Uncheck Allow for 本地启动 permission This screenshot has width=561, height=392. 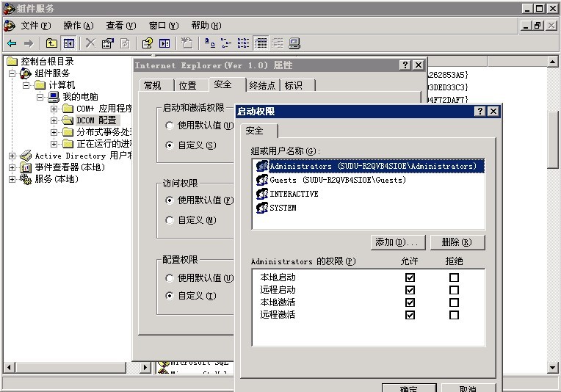click(x=410, y=277)
